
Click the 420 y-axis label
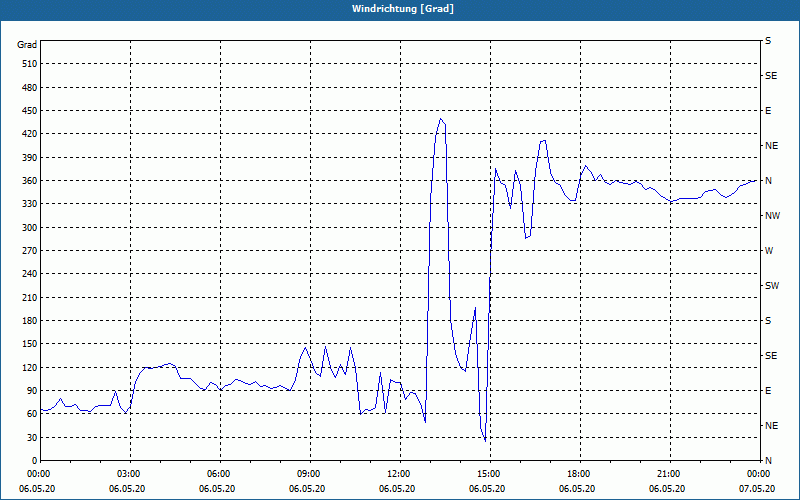click(x=30, y=134)
